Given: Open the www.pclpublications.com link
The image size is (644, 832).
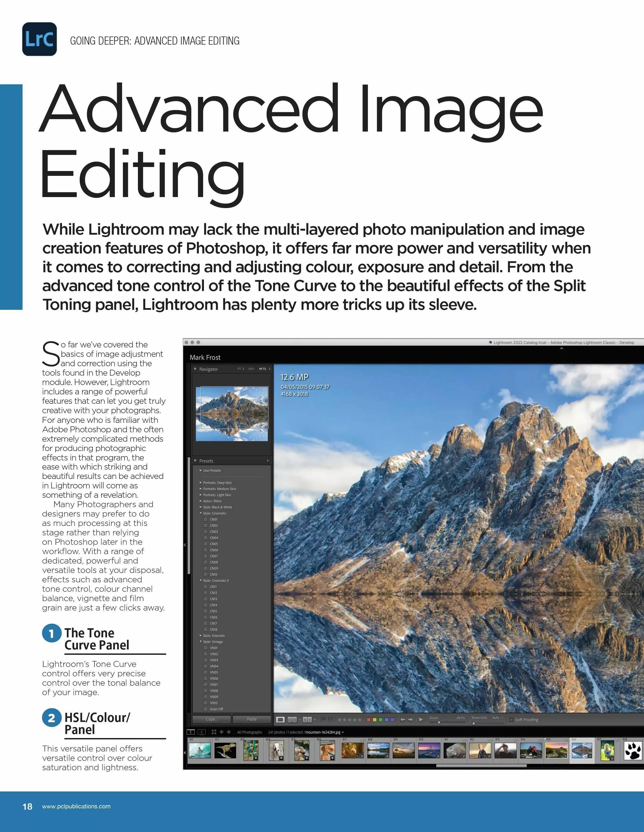Looking at the screenshot, I should 76,806.
